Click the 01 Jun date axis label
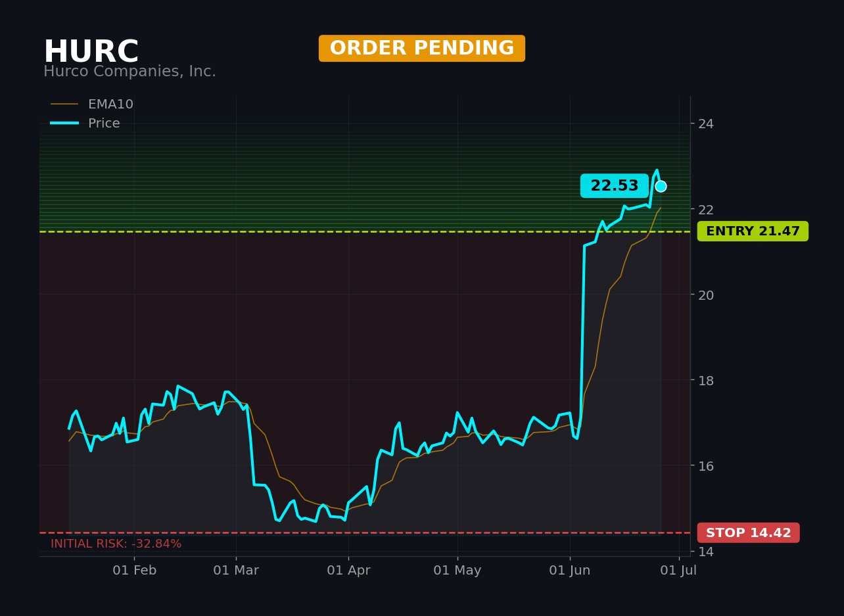The height and width of the screenshot is (616, 844). 570,571
